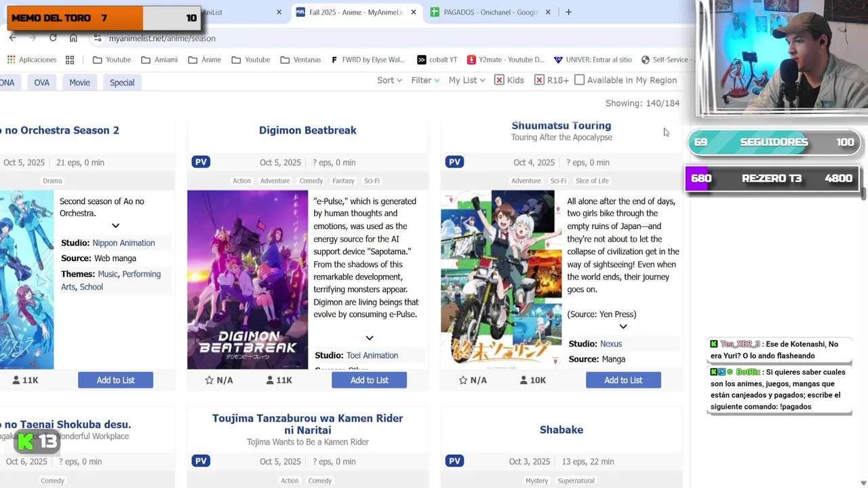868x488 pixels.
Task: Expand the Shuumatsu Touring synopsis
Action: (x=623, y=327)
